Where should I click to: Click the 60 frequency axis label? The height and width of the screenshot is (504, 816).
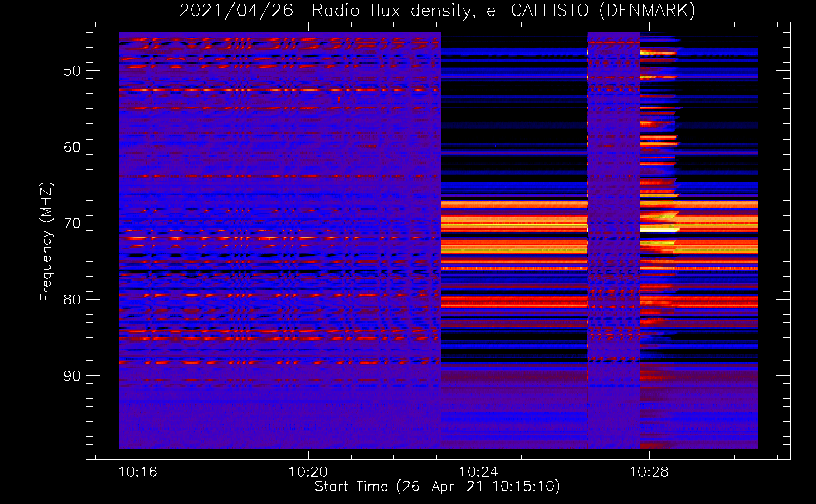[72, 147]
